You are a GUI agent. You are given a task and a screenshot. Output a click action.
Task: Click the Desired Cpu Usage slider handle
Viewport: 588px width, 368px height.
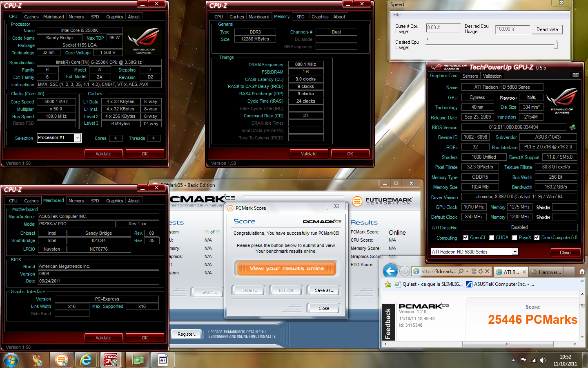(556, 43)
